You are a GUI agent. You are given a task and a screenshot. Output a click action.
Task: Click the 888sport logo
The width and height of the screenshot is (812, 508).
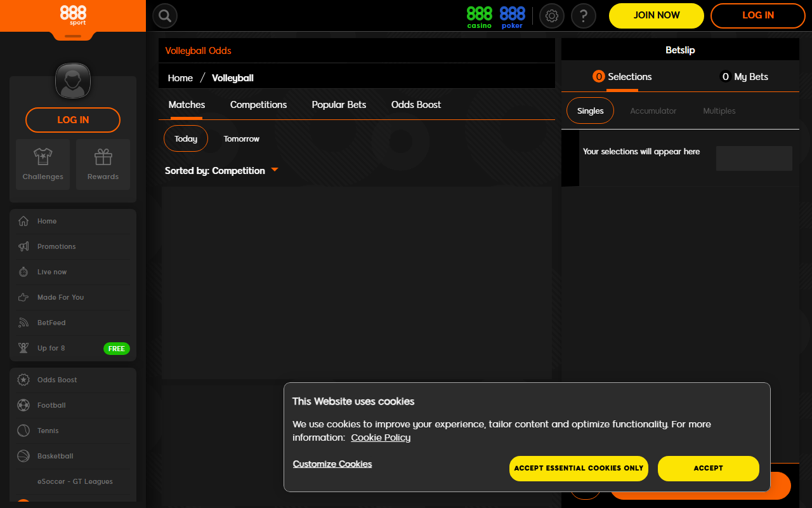[73, 15]
